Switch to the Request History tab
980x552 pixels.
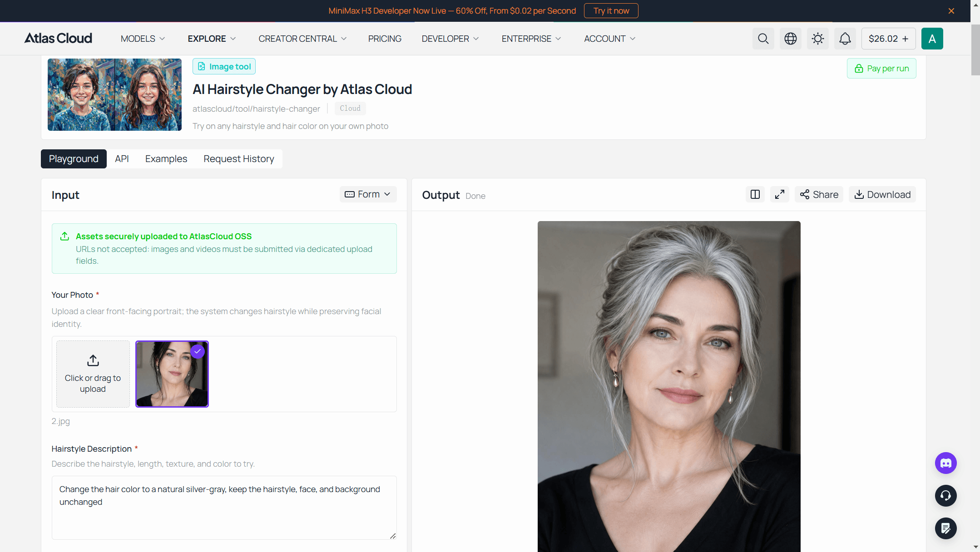point(239,159)
